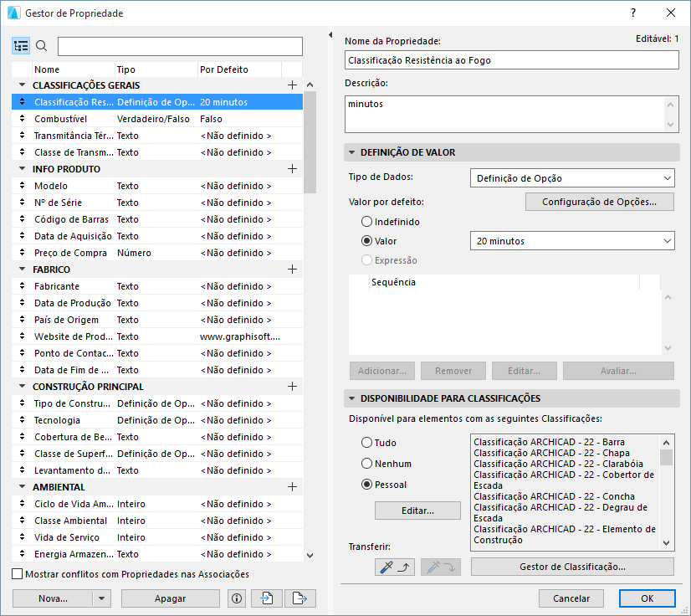Image resolution: width=691 pixels, height=616 pixels.
Task: Add property to CLASSIFICAÇÕES GERAIS group
Action: point(292,85)
